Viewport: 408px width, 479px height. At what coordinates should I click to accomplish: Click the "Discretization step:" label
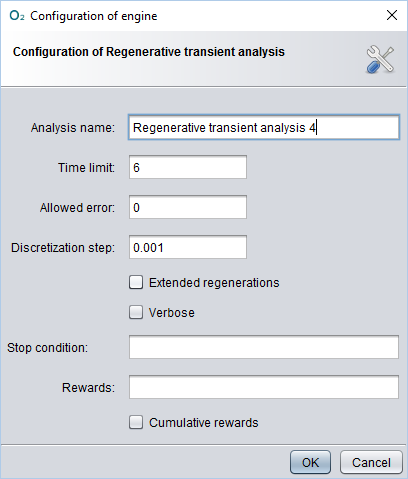pyautogui.click(x=63, y=248)
